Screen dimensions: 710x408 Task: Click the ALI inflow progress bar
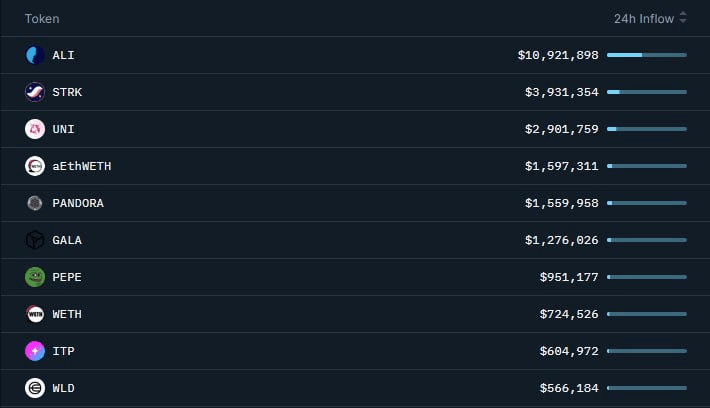(646, 55)
